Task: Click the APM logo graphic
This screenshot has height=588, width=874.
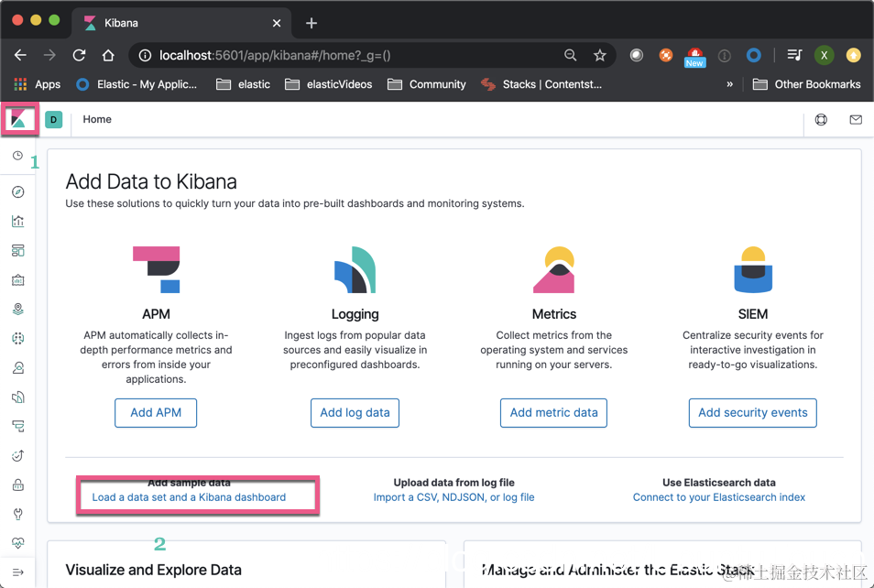Action: (156, 270)
